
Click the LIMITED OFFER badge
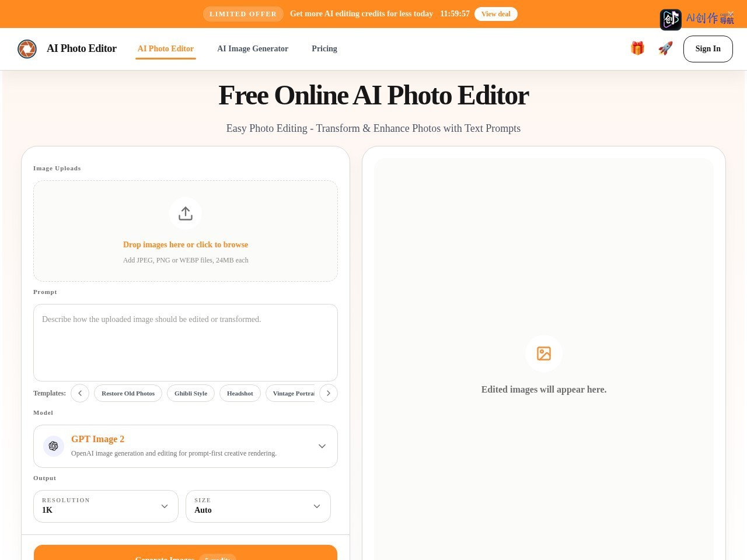[243, 14]
